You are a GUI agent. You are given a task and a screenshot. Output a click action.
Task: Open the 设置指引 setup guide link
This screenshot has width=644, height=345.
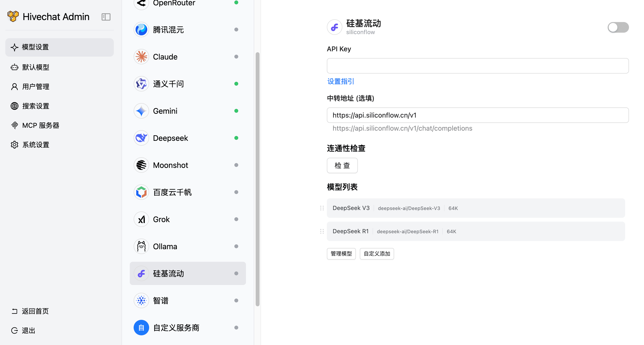340,82
